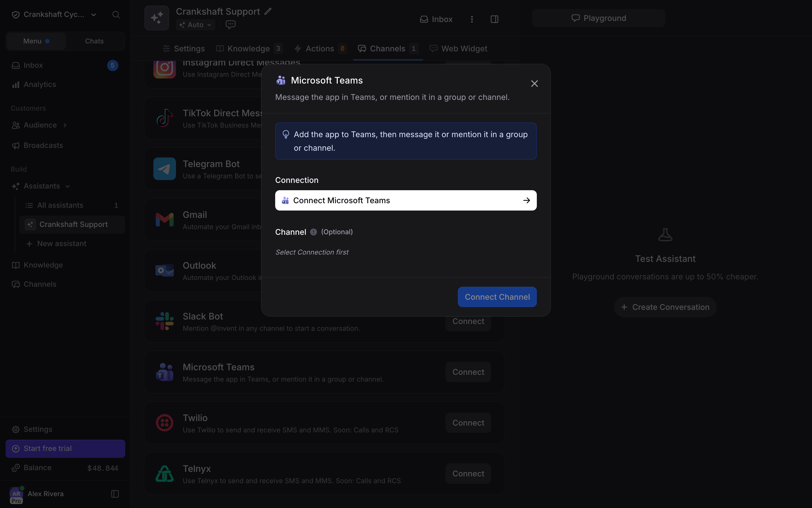This screenshot has height=508, width=812.
Task: Open the Alex Rivera profile
Action: pos(37,494)
